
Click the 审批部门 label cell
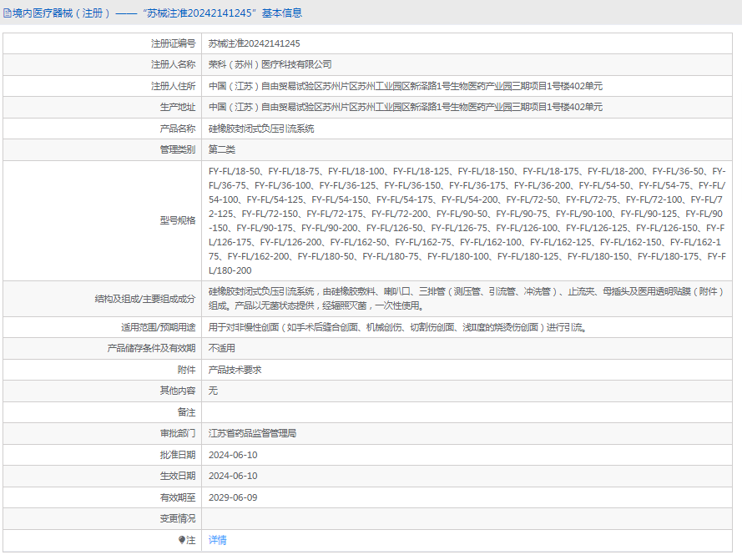[103, 434]
